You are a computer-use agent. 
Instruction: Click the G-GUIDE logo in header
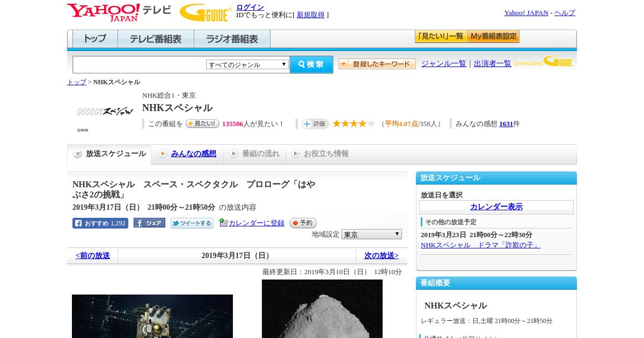coord(206,12)
